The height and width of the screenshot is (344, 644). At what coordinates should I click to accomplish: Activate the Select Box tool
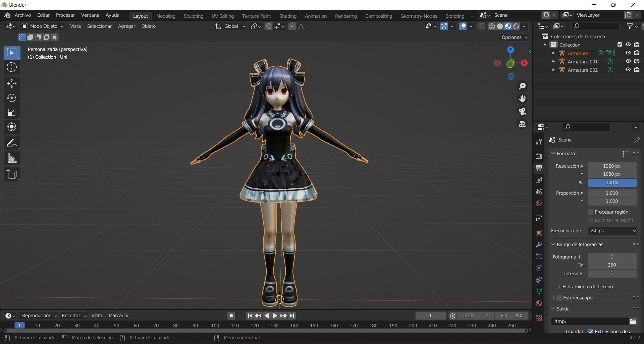[x=12, y=53]
